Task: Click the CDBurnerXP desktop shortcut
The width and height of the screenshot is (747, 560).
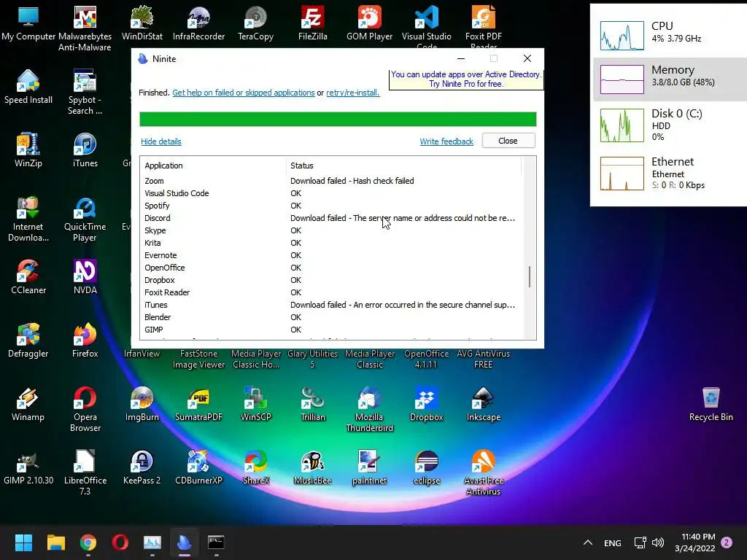Action: tap(198, 467)
